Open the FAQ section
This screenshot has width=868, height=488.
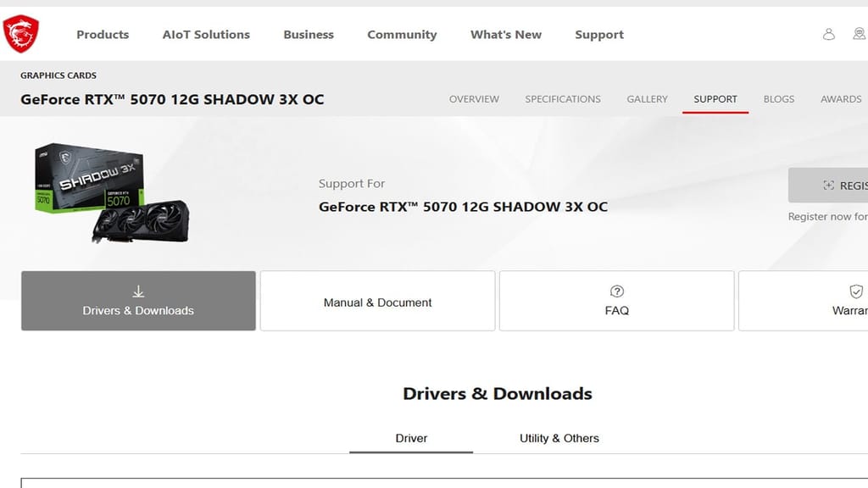pos(617,301)
